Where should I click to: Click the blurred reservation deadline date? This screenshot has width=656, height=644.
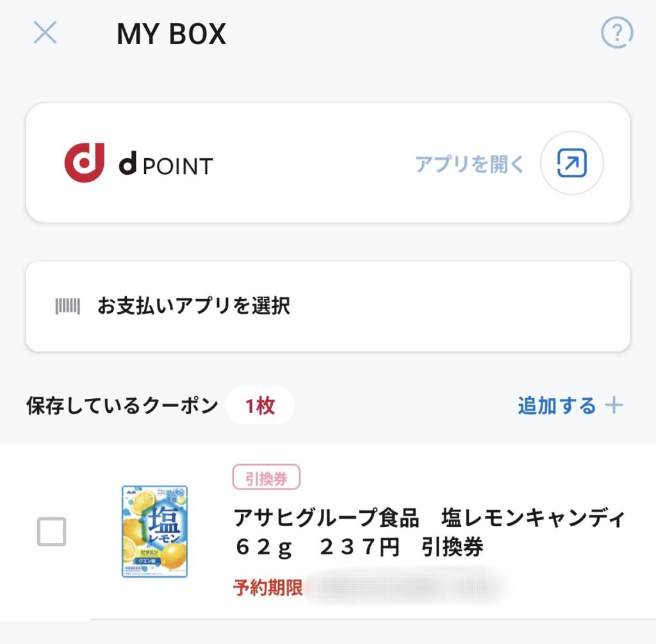[405, 586]
